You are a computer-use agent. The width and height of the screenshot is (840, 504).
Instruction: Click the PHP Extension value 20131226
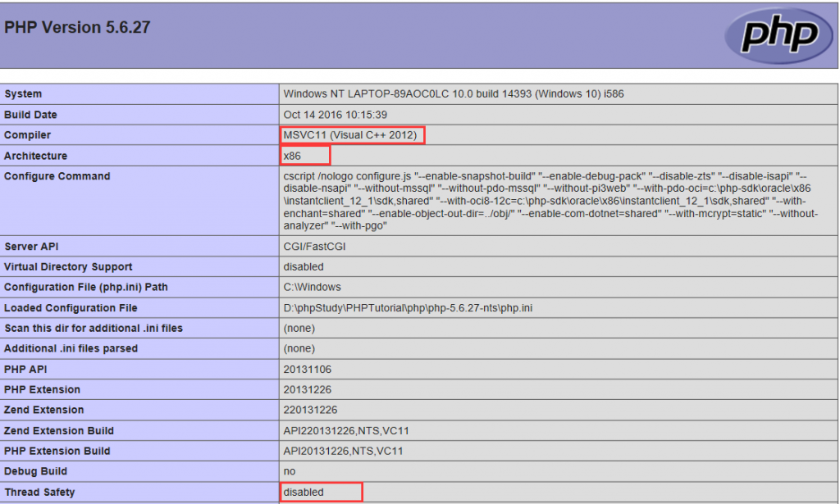(x=308, y=390)
